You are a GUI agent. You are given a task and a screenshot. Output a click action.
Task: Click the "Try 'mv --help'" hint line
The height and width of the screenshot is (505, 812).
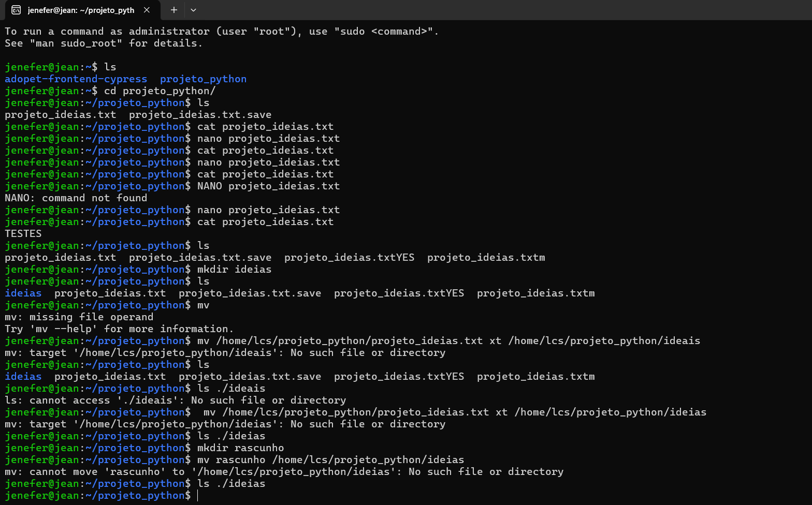[119, 329]
